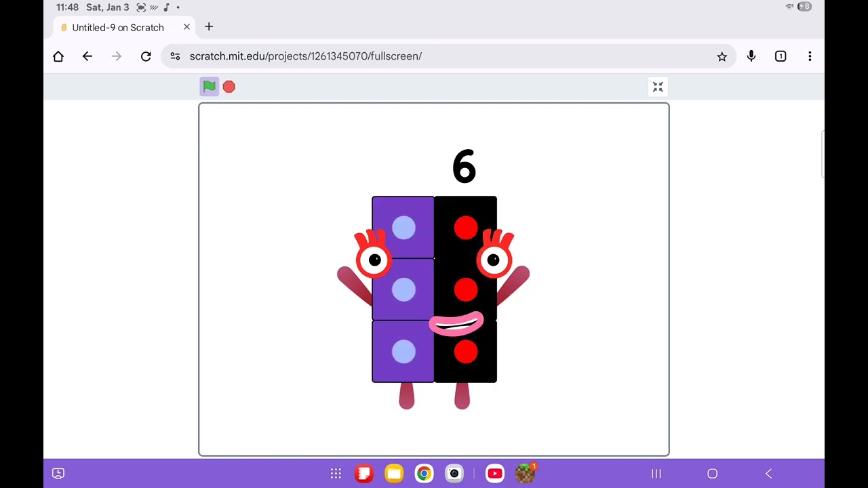The height and width of the screenshot is (488, 868).
Task: Click the green flag to start project
Action: click(209, 87)
